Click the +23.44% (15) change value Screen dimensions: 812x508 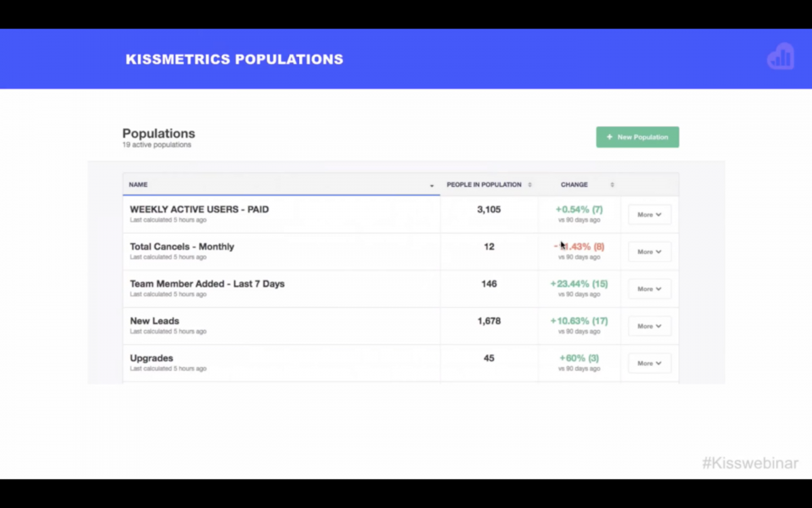click(x=579, y=284)
